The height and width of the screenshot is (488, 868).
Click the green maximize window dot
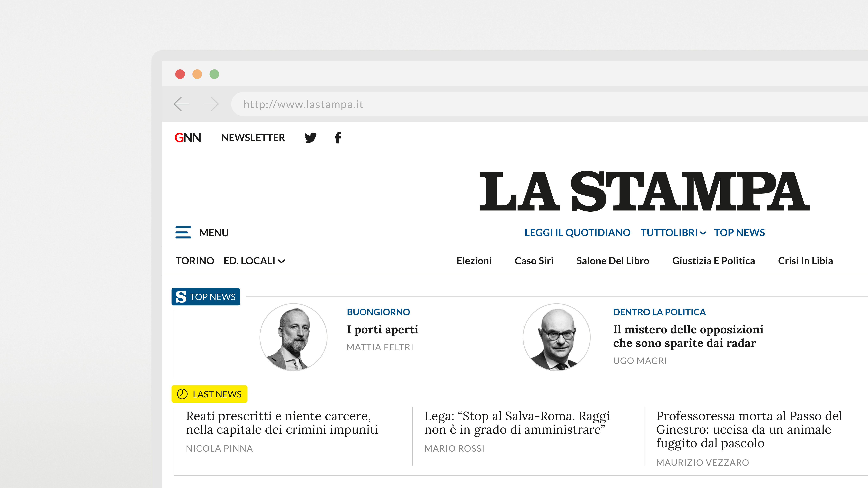click(x=214, y=74)
